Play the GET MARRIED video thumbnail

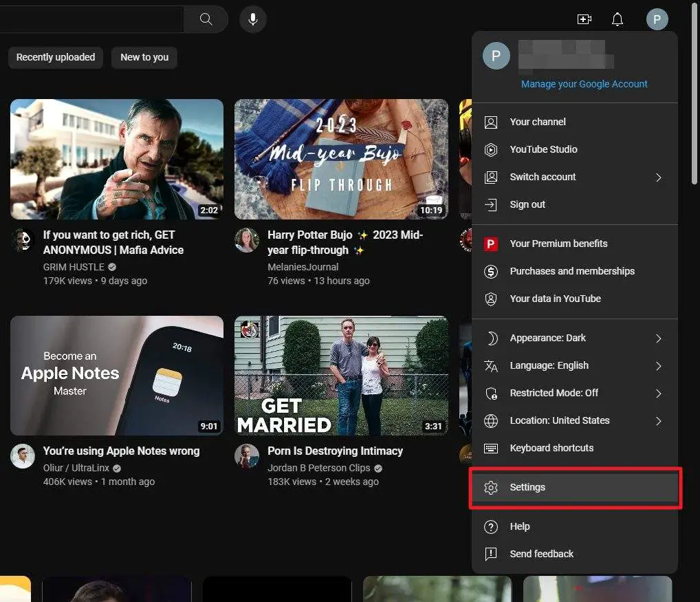[x=341, y=376]
